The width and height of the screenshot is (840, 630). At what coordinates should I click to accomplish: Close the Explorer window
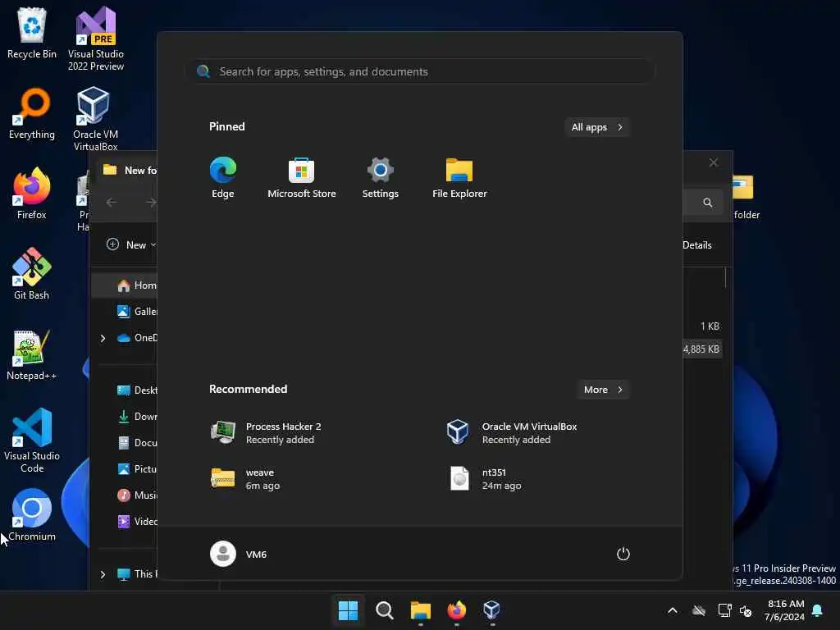(713, 162)
